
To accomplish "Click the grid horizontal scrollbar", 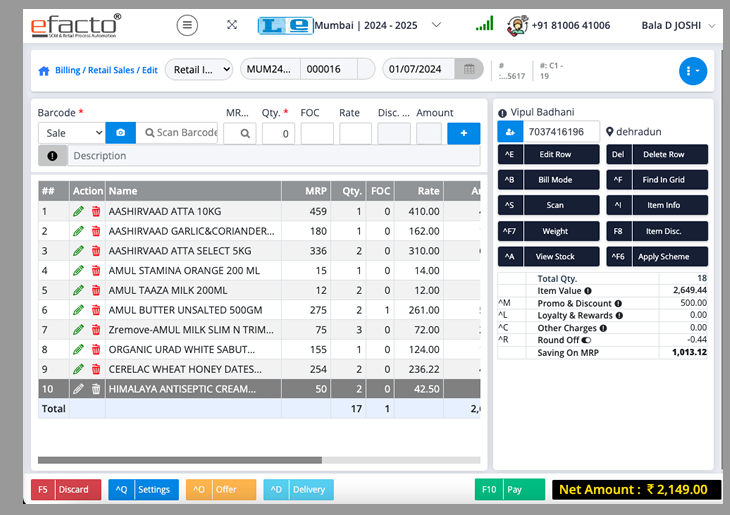I will point(180,460).
